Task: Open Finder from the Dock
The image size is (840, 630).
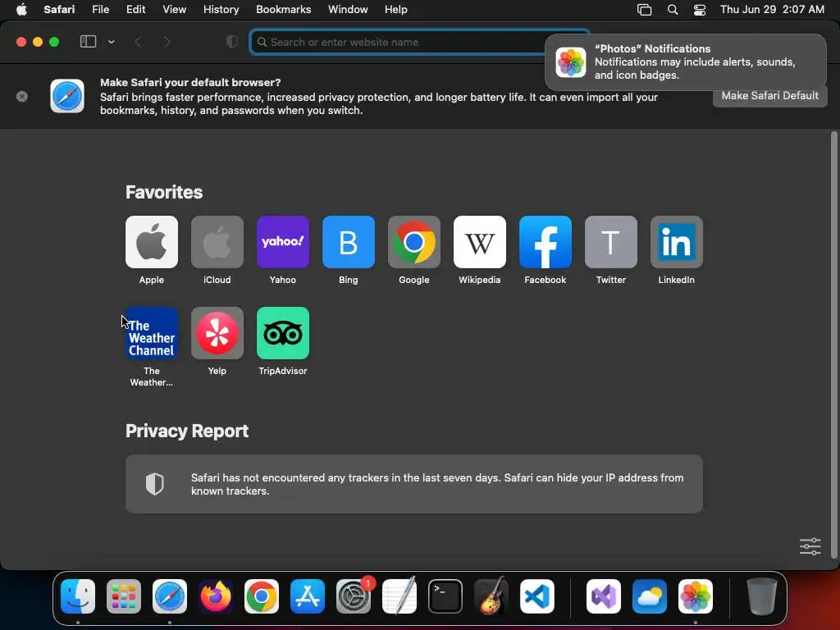Action: [x=78, y=596]
